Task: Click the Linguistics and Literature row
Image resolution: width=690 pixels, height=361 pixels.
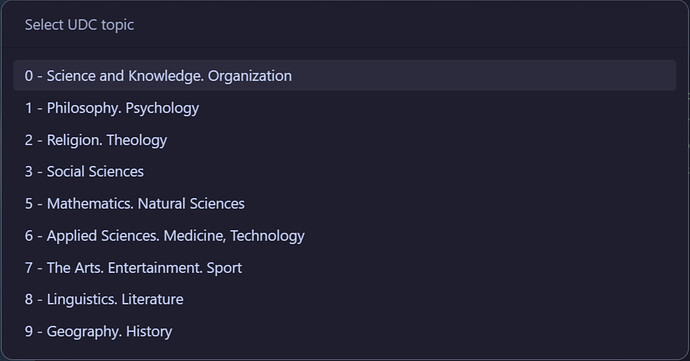Action: (x=345, y=299)
